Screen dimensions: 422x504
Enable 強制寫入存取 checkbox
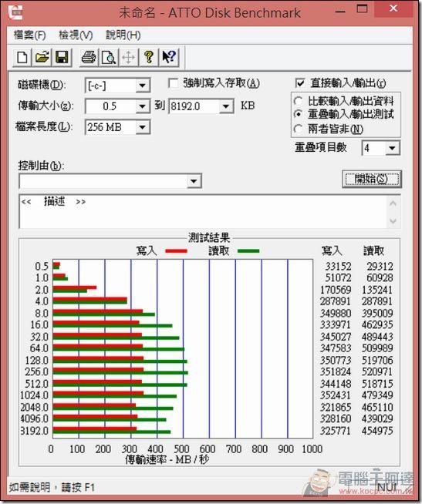click(174, 83)
